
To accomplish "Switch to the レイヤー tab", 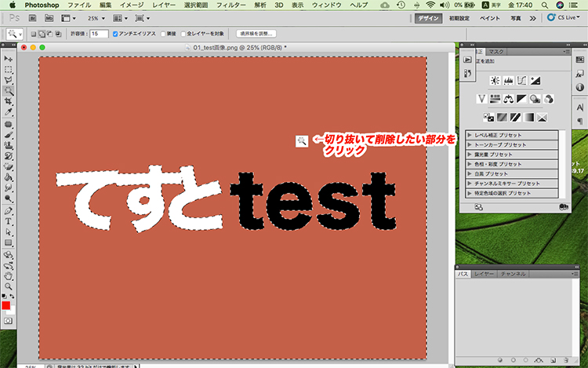I will (x=484, y=274).
